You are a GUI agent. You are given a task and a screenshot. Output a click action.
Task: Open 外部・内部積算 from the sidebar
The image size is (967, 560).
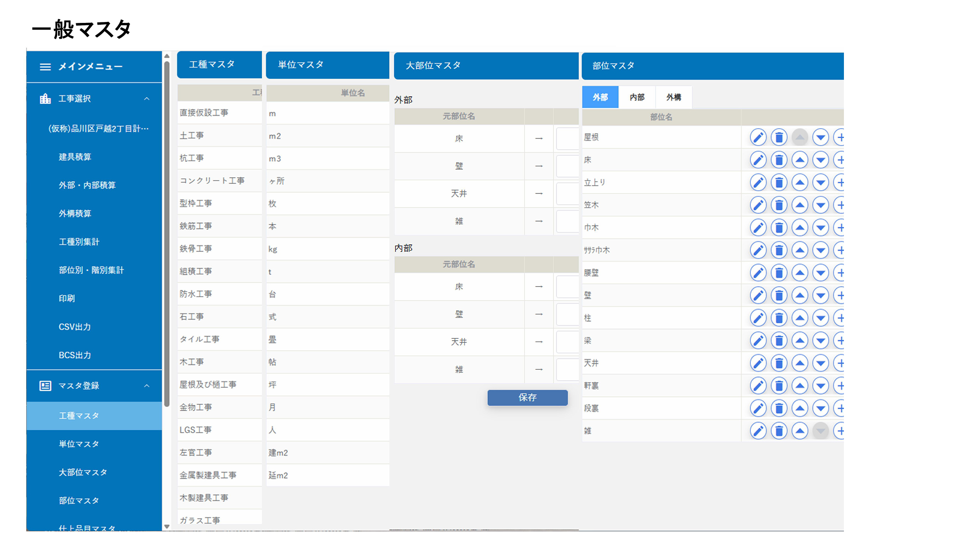(x=87, y=185)
